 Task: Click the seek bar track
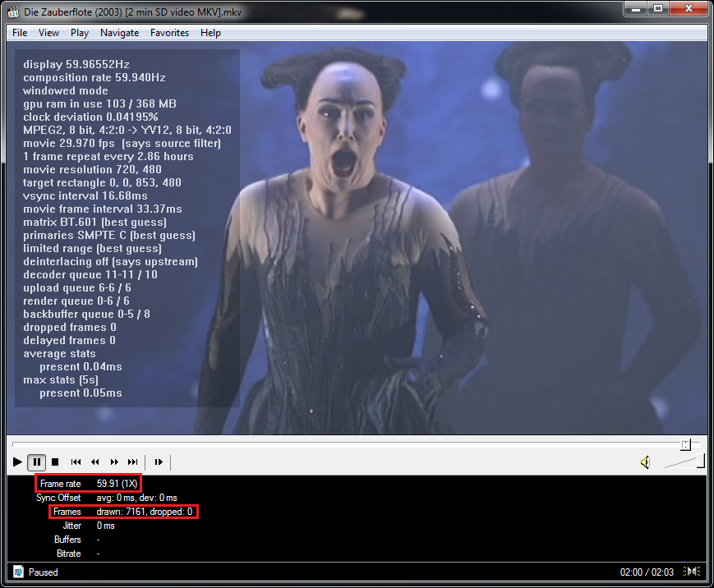357,443
